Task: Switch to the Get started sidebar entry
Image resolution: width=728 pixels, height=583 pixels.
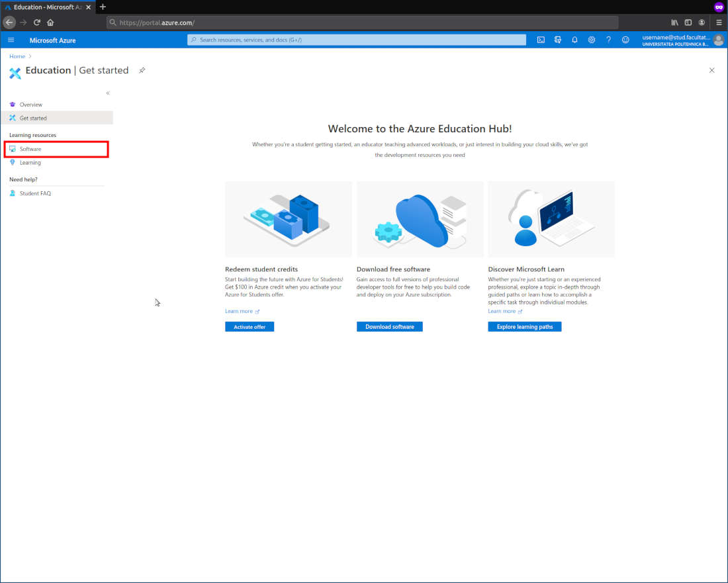Action: click(34, 117)
